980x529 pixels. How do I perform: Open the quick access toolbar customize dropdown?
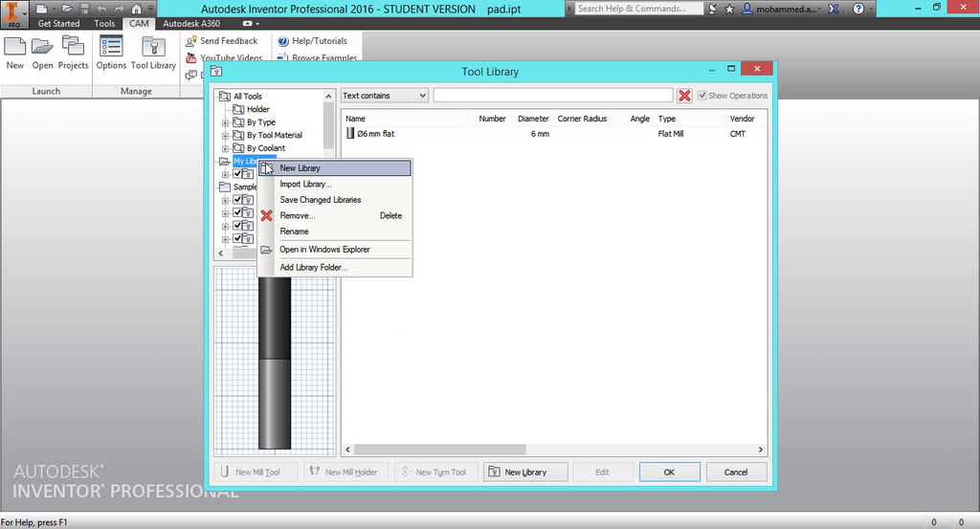click(150, 9)
